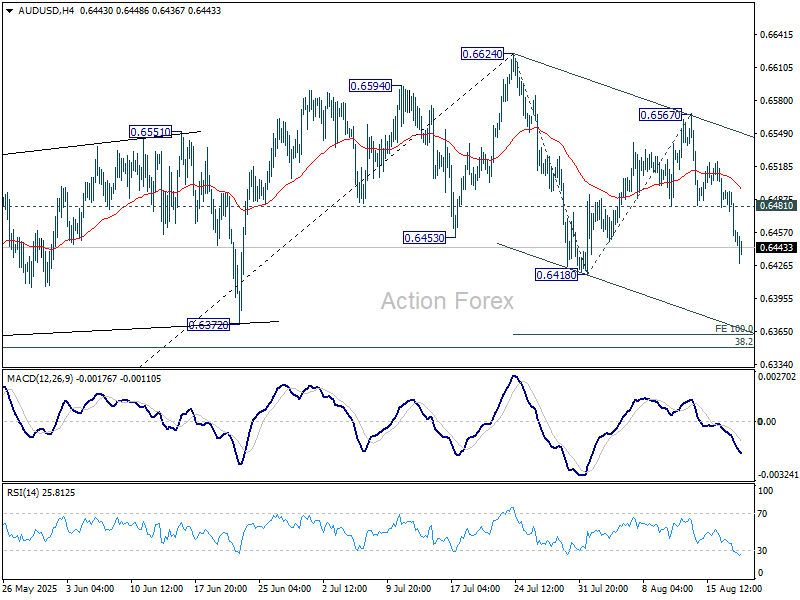Select the AUDUSD,H4 chart title
This screenshot has height=600, width=800.
(x=46, y=11)
